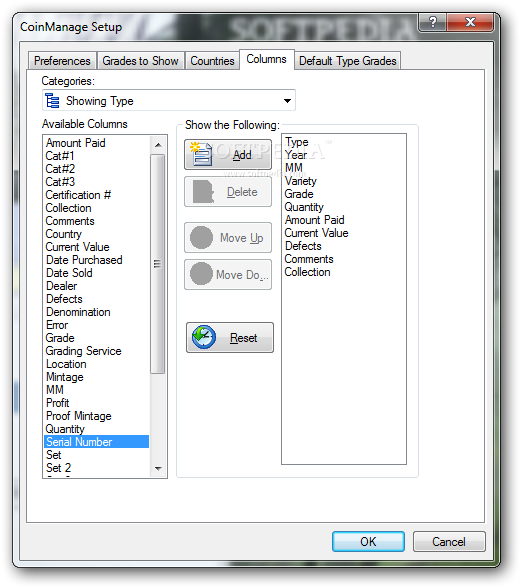The height and width of the screenshot is (588, 521).
Task: Open the help question mark button
Action: click(432, 22)
